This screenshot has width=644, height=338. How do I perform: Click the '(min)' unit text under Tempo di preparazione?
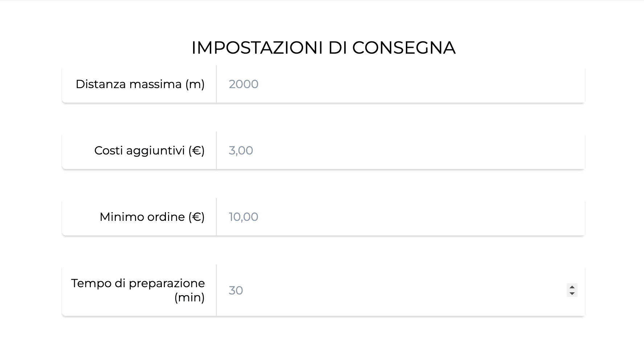pyautogui.click(x=189, y=297)
